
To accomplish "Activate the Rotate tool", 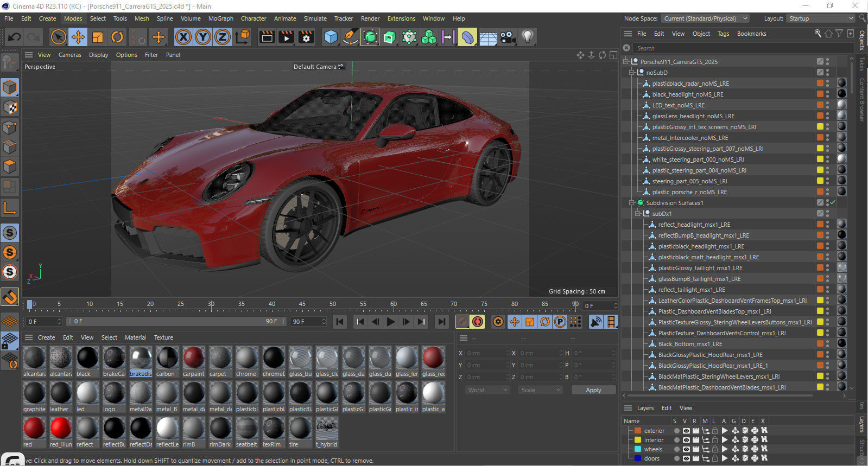I will pyautogui.click(x=117, y=37).
